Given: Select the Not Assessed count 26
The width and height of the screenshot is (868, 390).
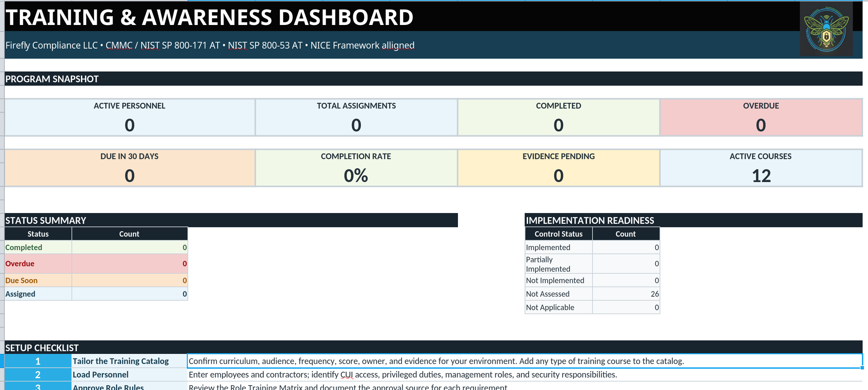Looking at the screenshot, I should tap(626, 294).
